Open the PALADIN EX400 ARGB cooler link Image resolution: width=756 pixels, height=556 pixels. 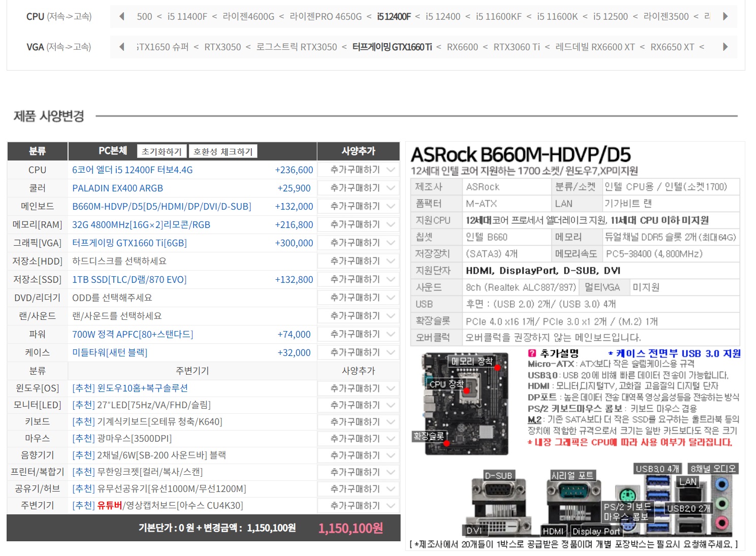[x=118, y=188]
